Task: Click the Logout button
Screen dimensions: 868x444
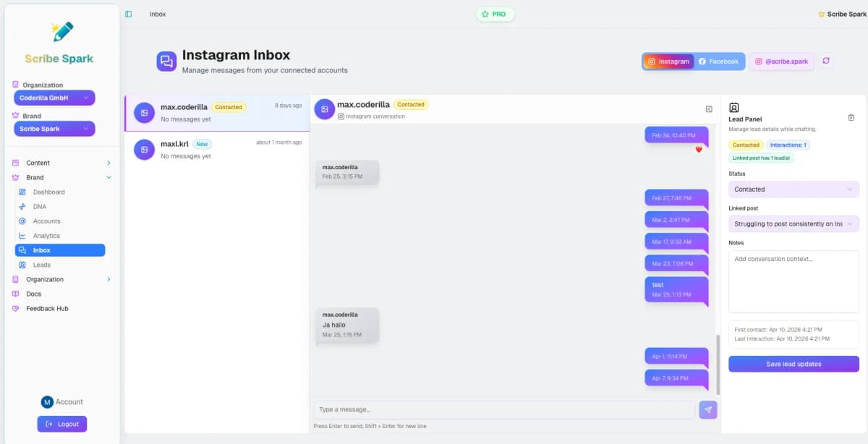Action: coord(62,424)
